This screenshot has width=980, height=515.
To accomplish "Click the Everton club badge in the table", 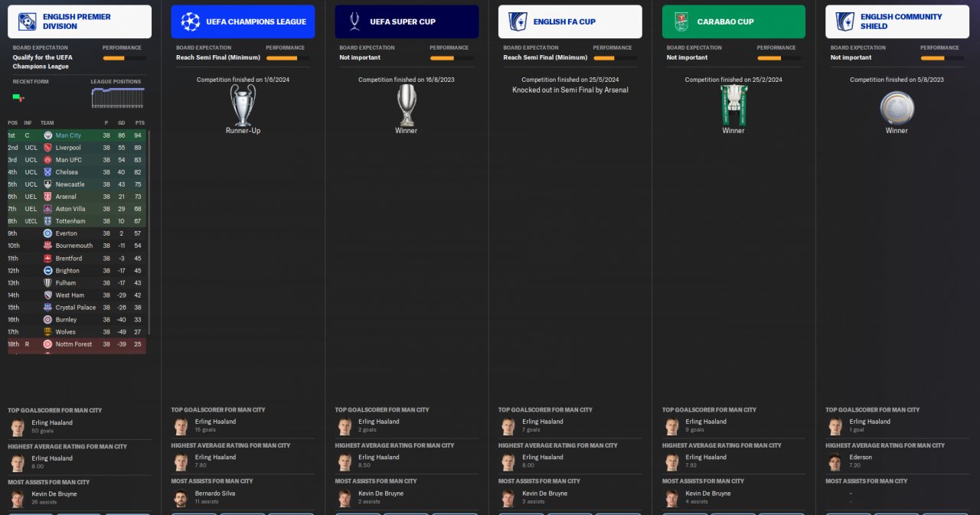I will coord(47,233).
